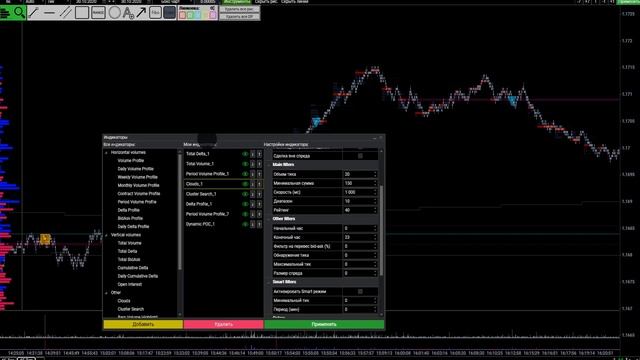Select the arrow drawing tool
The width and height of the screenshot is (640, 360).
click(141, 13)
